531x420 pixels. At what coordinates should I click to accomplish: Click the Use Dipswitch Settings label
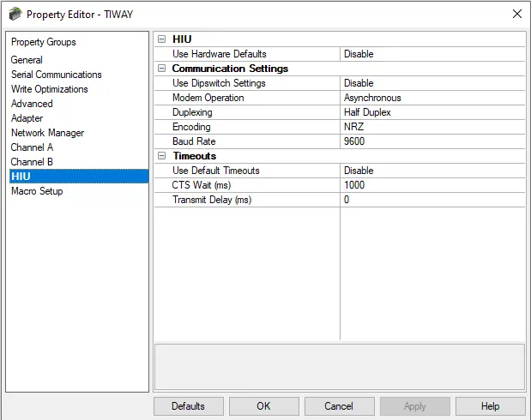(x=219, y=83)
